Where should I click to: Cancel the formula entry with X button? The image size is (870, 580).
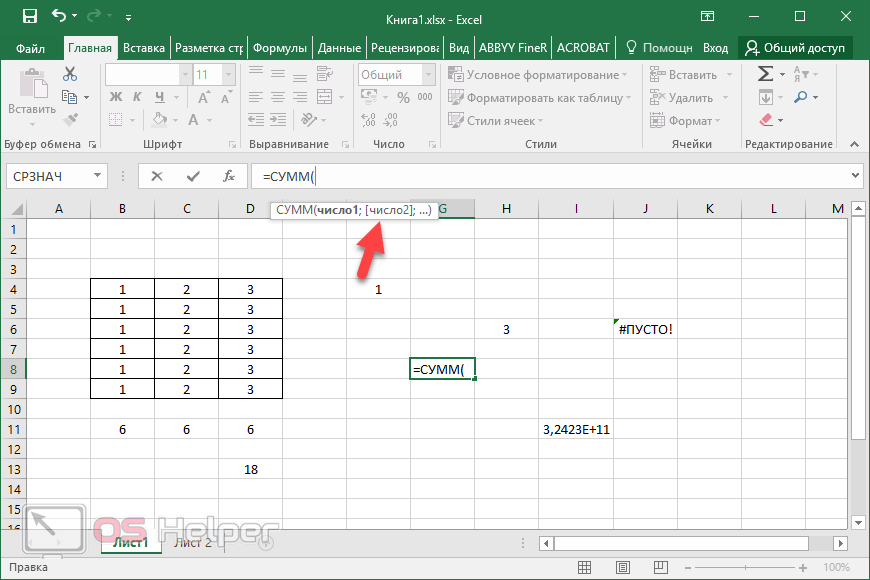[157, 176]
